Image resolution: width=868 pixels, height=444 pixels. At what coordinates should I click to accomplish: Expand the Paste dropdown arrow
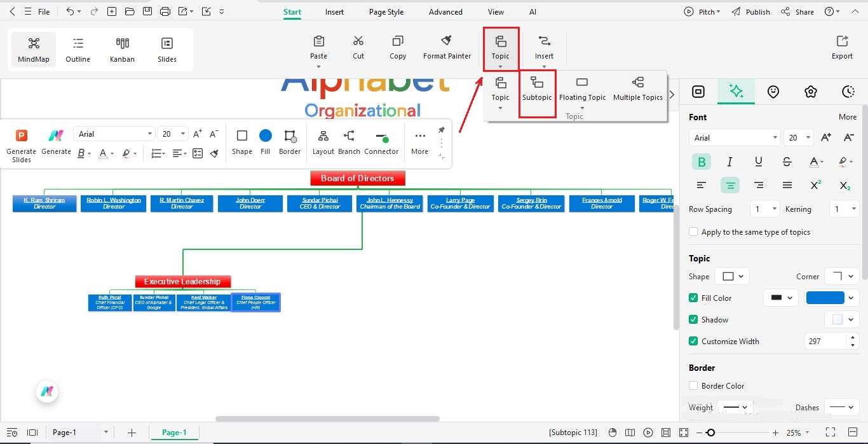318,67
